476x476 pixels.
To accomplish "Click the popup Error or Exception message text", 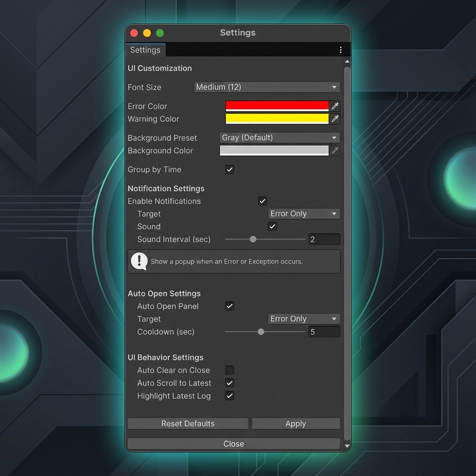I will [x=227, y=261].
